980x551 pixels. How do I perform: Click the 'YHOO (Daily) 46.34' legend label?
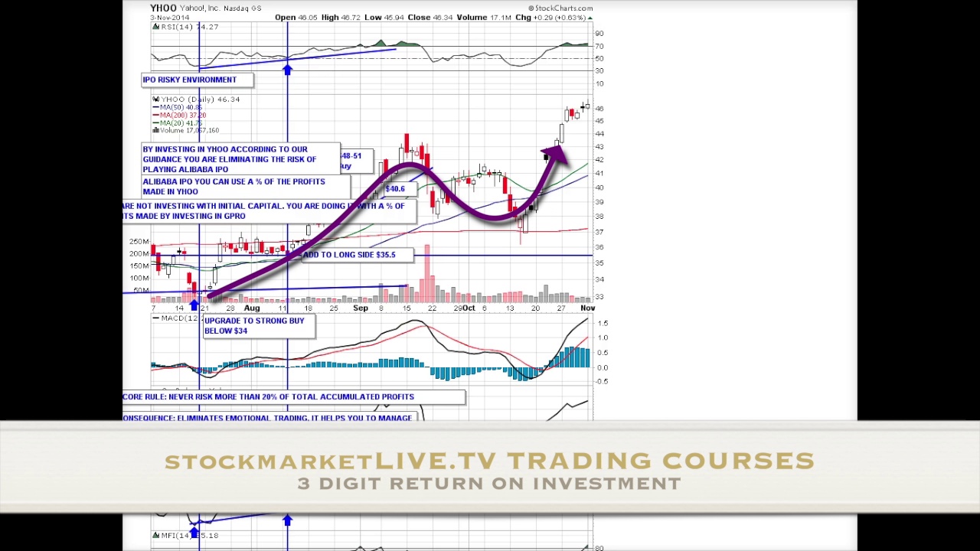pyautogui.click(x=197, y=99)
